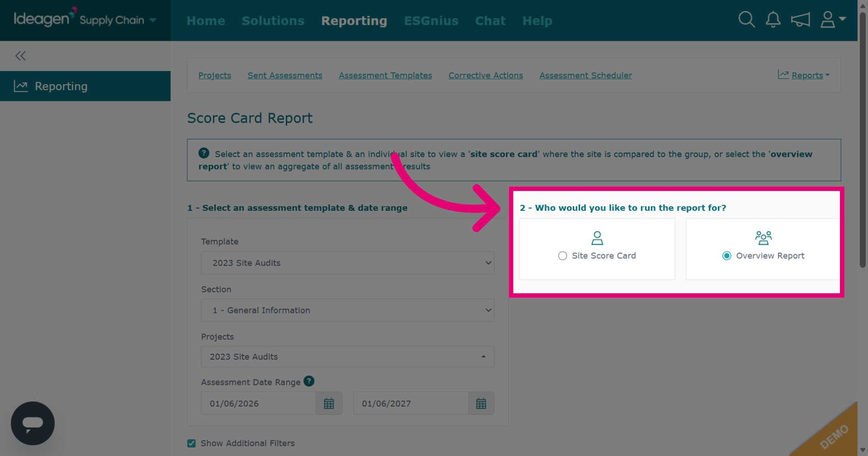Open the ESGnius menu
This screenshot has width=868, height=456.
(431, 21)
